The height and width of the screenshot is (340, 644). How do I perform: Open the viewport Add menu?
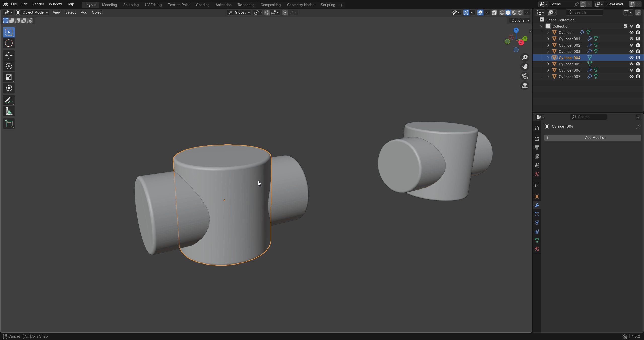pos(84,12)
